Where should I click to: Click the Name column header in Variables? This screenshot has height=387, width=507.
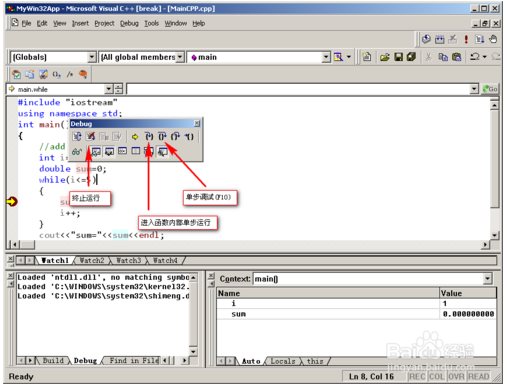[x=328, y=293]
